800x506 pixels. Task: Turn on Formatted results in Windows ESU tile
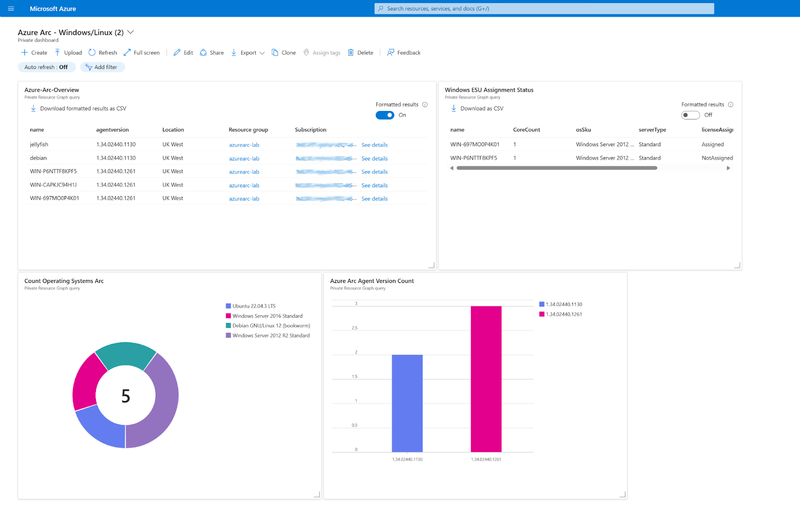(x=690, y=115)
